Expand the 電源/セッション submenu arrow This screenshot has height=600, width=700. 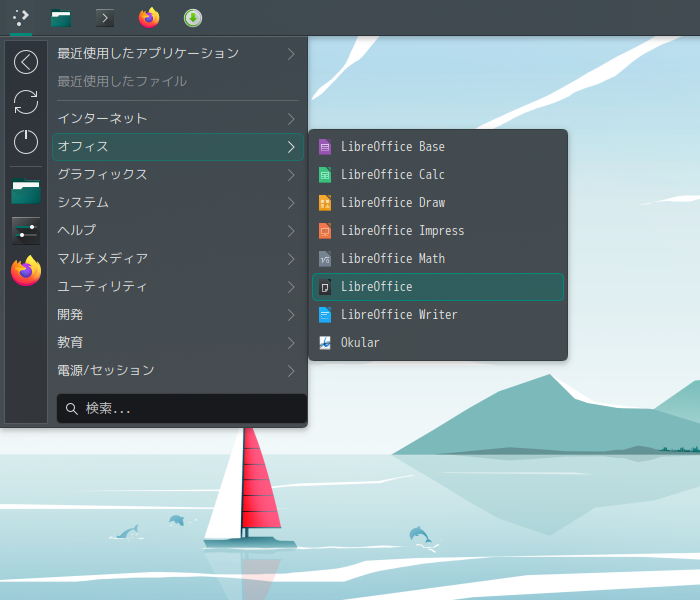click(x=291, y=371)
